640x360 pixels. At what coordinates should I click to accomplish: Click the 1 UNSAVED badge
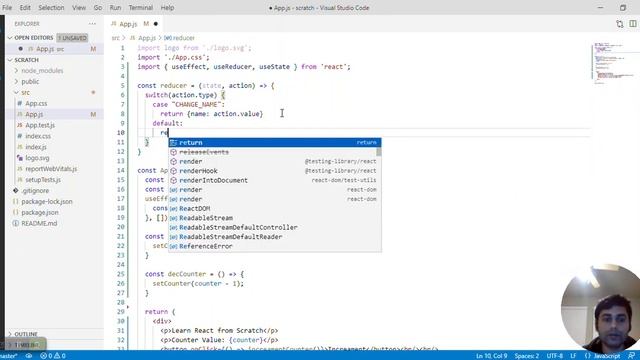tap(72, 38)
